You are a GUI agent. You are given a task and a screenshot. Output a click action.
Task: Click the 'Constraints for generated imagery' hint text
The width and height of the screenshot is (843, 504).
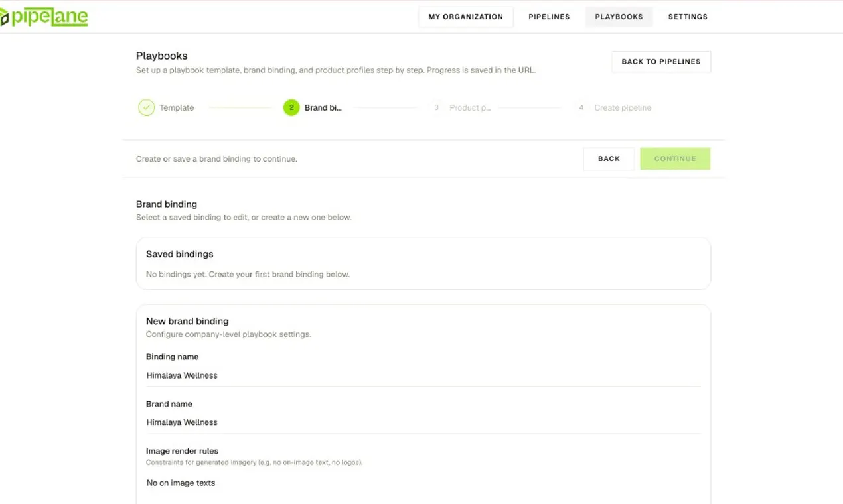pyautogui.click(x=254, y=462)
